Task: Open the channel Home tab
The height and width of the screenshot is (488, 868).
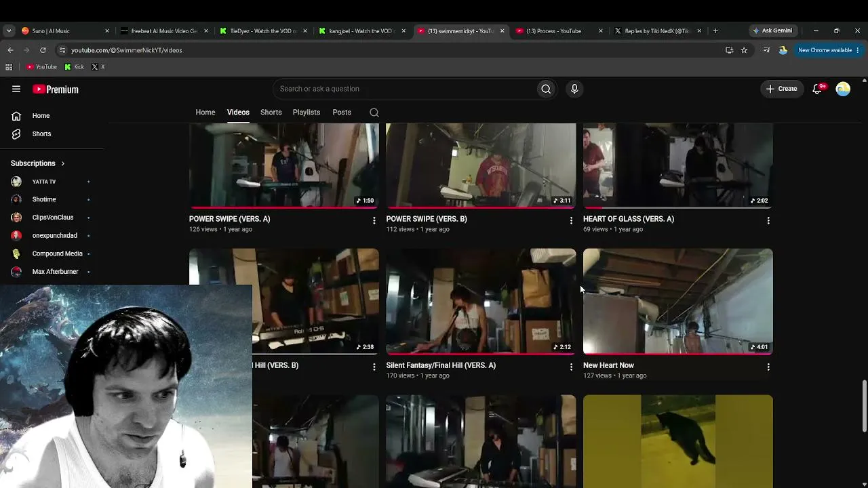Action: pyautogui.click(x=205, y=113)
